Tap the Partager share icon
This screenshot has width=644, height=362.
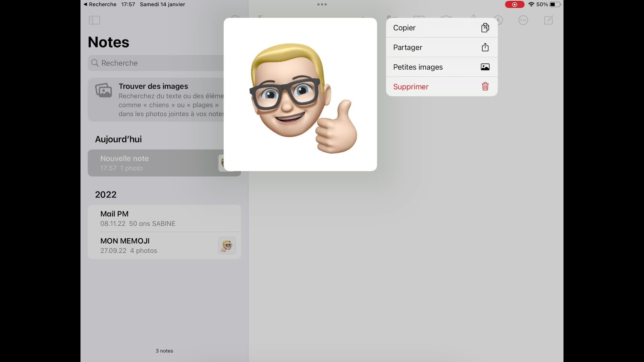pyautogui.click(x=485, y=47)
